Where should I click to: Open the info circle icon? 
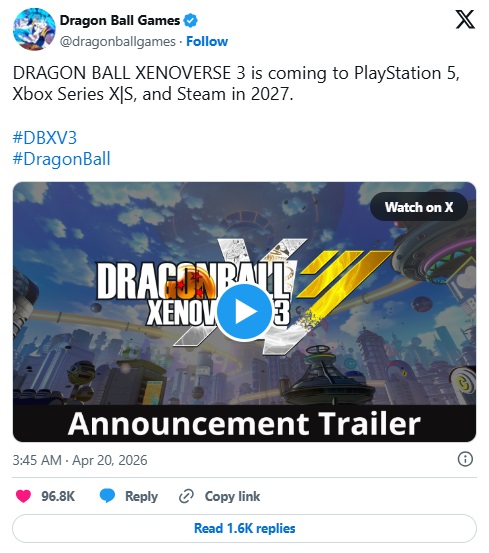point(465,460)
